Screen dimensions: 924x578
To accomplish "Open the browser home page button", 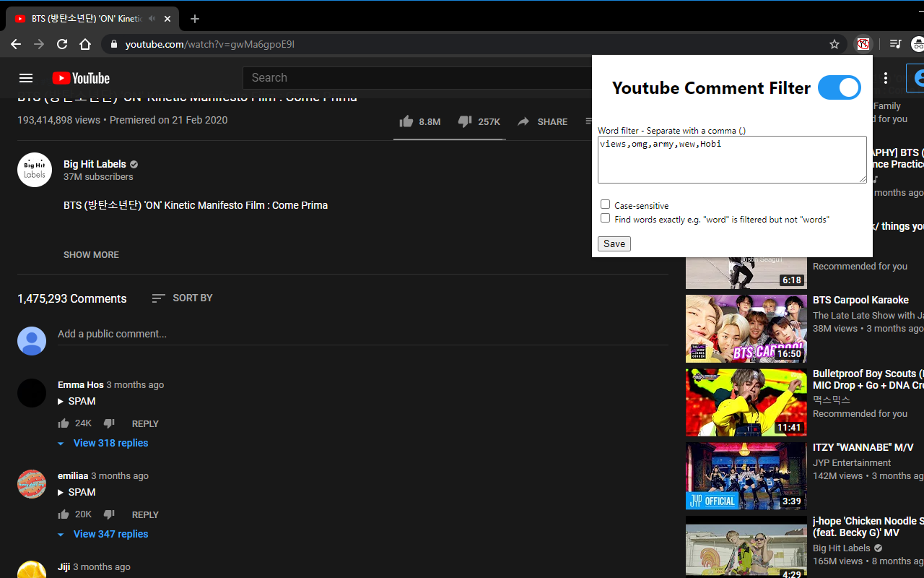I will 85,44.
